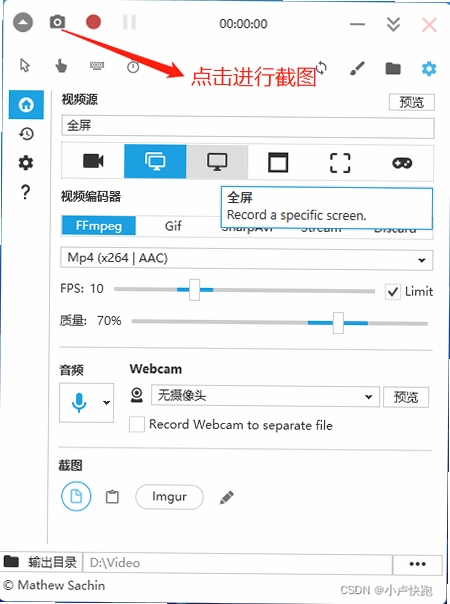Viewport: 450px width, 604px height.
Task: Enable Record Webcam to separate file
Action: pyautogui.click(x=137, y=424)
